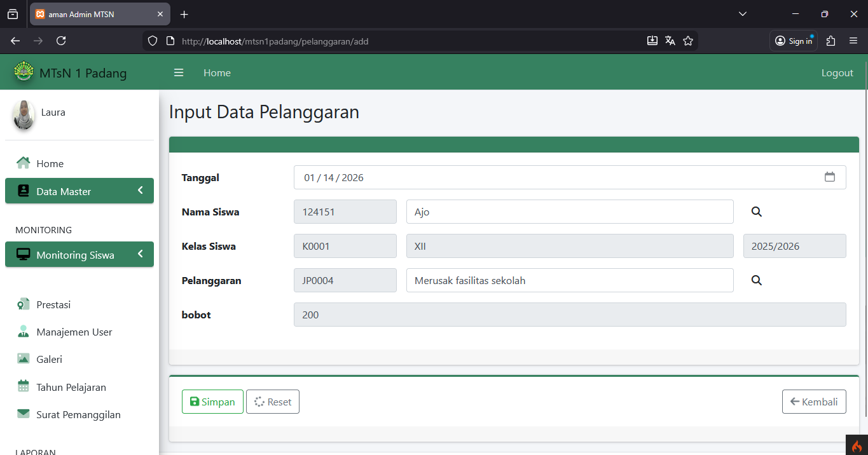Image resolution: width=868 pixels, height=455 pixels.
Task: Go to Surat Pemanggilan page
Action: [x=78, y=414]
